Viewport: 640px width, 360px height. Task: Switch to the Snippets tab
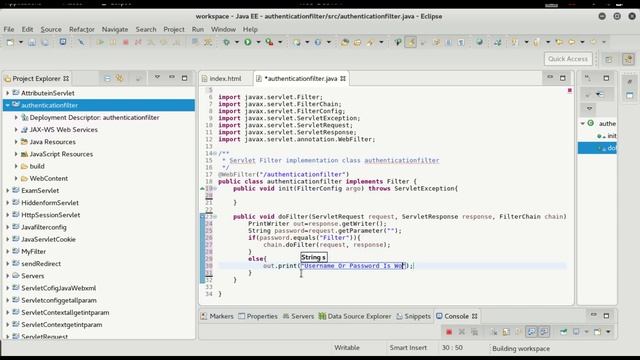pyautogui.click(x=413, y=316)
